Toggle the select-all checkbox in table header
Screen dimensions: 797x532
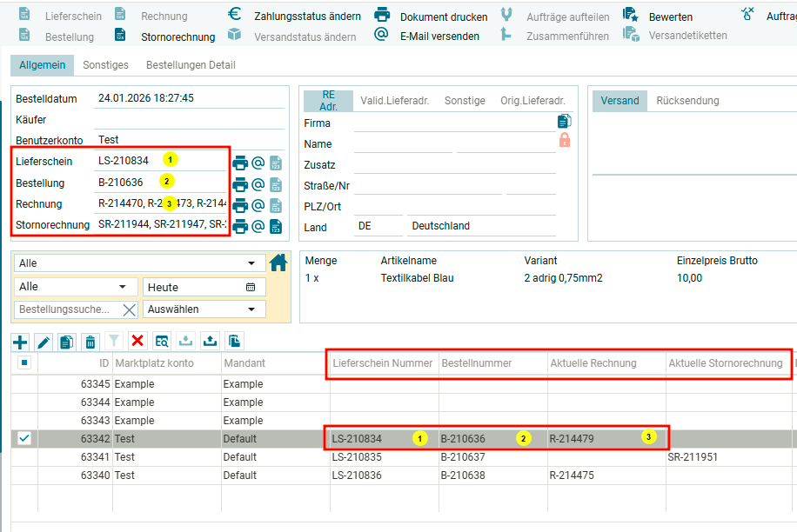pyautogui.click(x=24, y=363)
